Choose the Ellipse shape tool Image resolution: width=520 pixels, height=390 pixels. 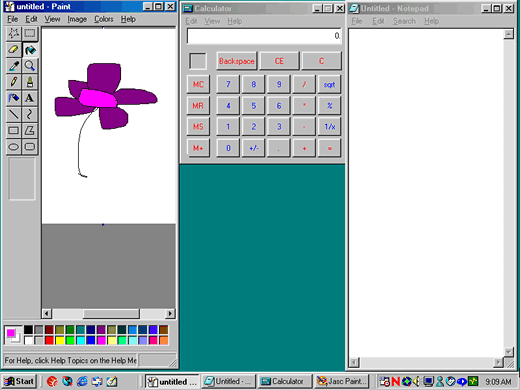click(13, 147)
